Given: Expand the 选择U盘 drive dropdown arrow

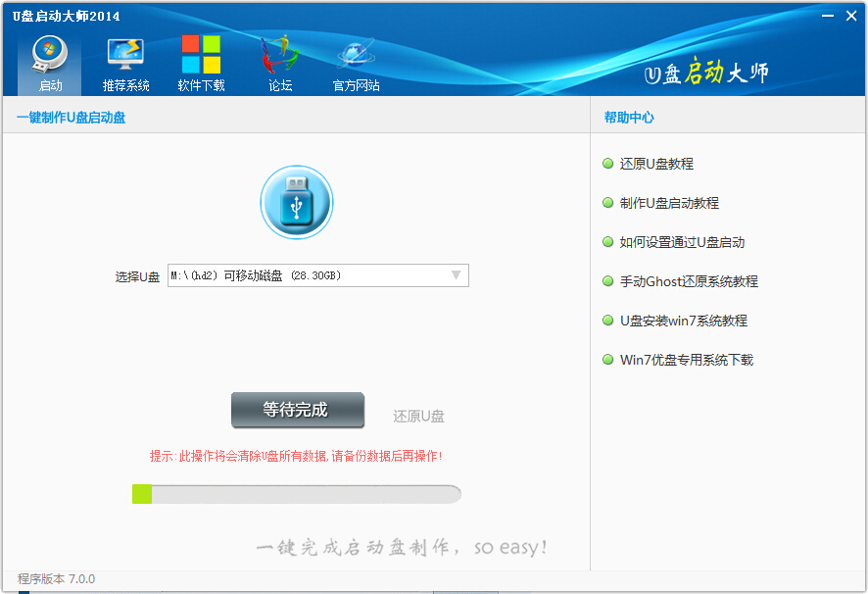Looking at the screenshot, I should click(x=457, y=275).
